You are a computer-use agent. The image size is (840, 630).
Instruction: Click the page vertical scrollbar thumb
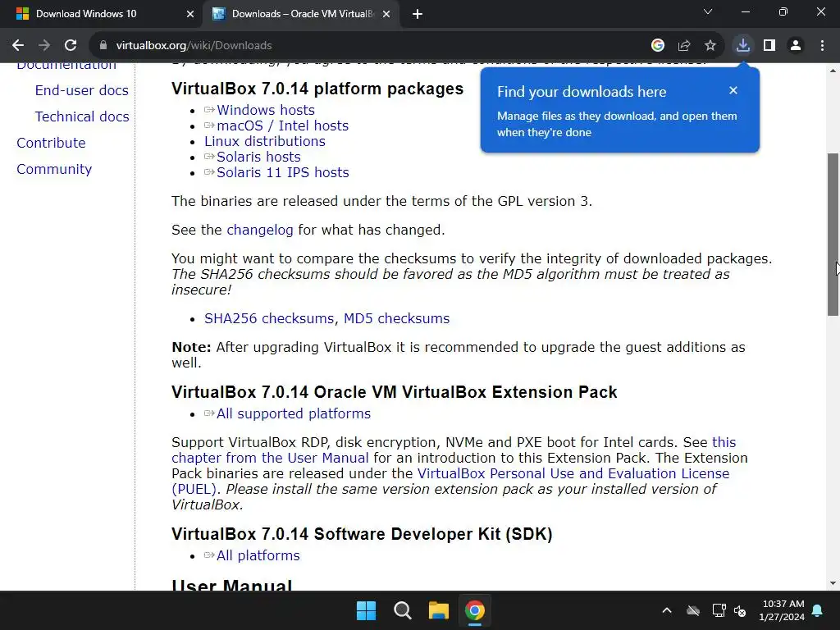tap(833, 234)
